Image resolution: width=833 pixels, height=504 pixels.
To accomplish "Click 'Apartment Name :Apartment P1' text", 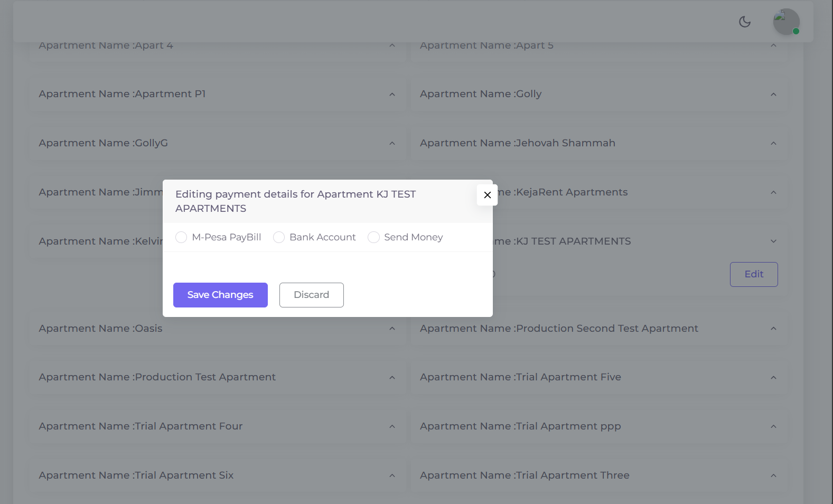I will point(122,94).
